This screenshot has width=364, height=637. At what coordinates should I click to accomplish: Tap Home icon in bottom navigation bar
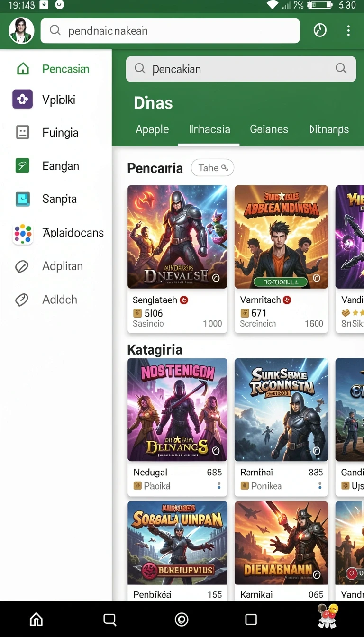(36, 619)
